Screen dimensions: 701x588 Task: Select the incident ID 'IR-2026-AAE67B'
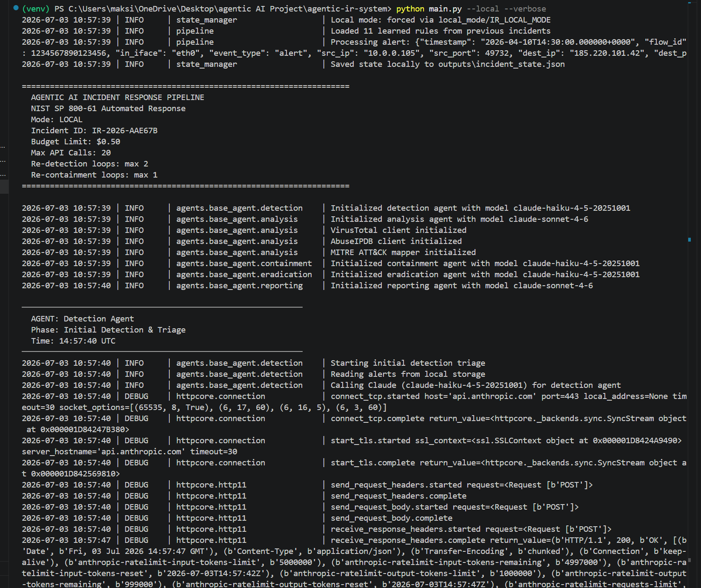coord(125,131)
